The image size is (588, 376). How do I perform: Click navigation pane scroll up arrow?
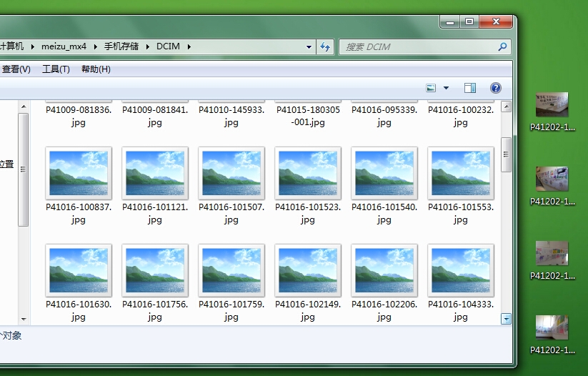pos(24,107)
